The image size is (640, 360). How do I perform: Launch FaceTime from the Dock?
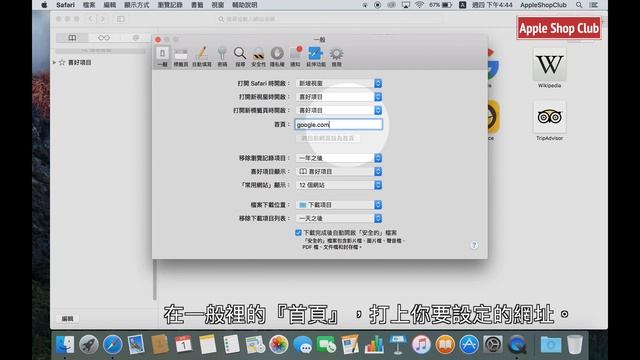pyautogui.click(x=327, y=344)
